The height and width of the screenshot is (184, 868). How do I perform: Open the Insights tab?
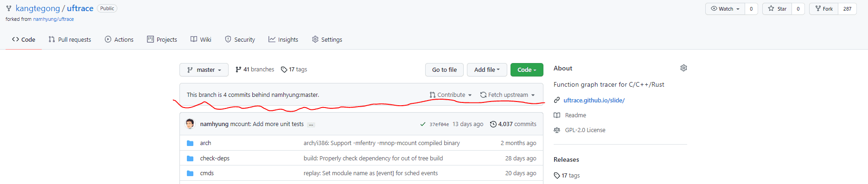pos(283,39)
